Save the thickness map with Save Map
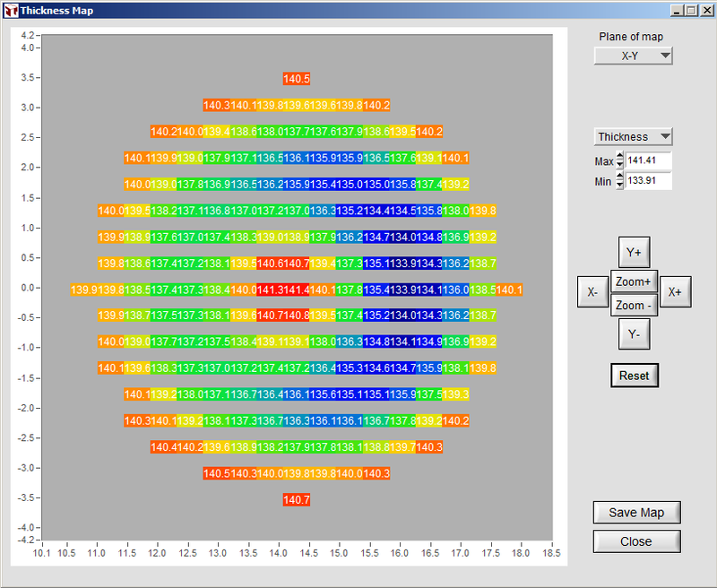The image size is (717, 588). pyautogui.click(x=636, y=513)
